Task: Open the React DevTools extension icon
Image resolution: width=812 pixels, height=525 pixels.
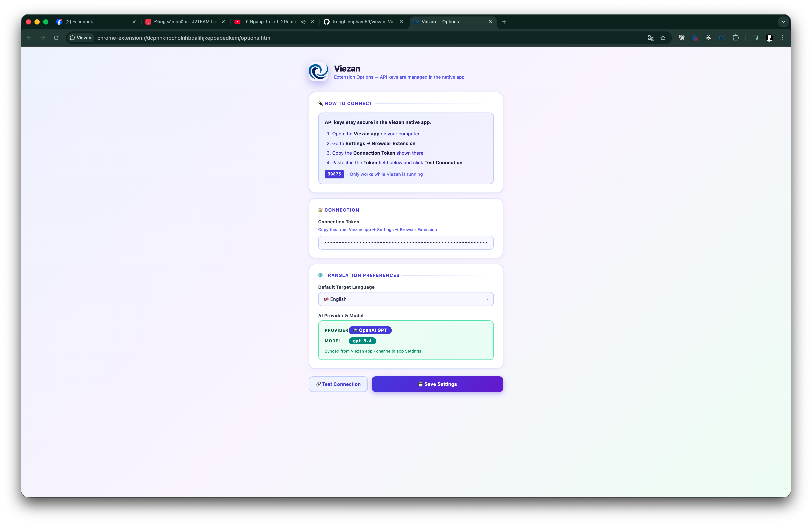Action: pyautogui.click(x=708, y=38)
